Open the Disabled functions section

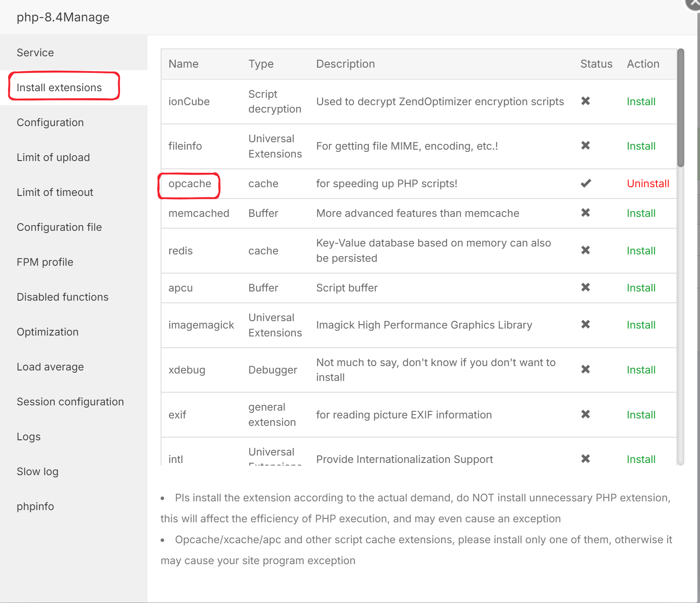62,297
